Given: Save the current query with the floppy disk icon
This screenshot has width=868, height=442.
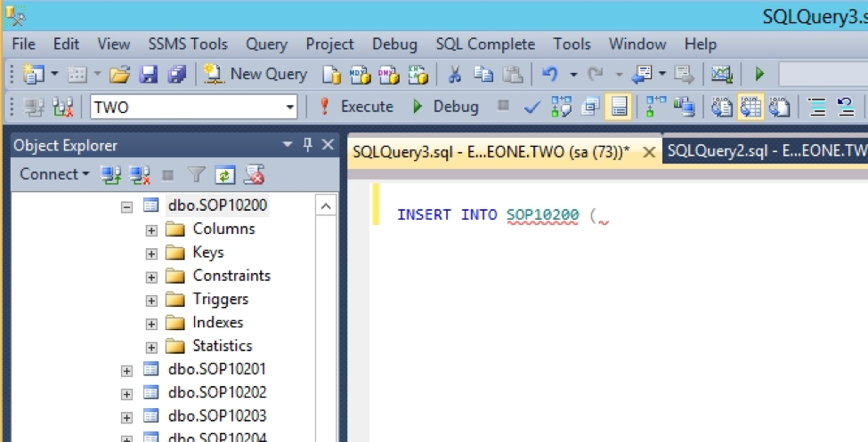Looking at the screenshot, I should [x=149, y=74].
